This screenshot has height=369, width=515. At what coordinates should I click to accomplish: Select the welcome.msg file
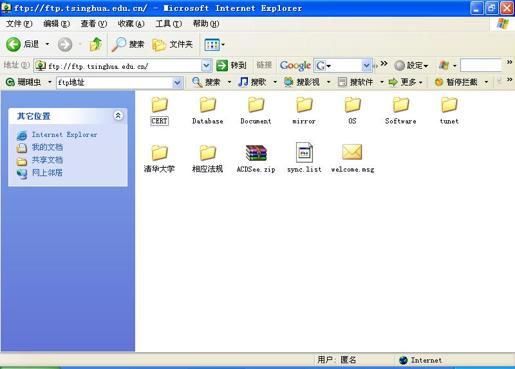coord(352,159)
